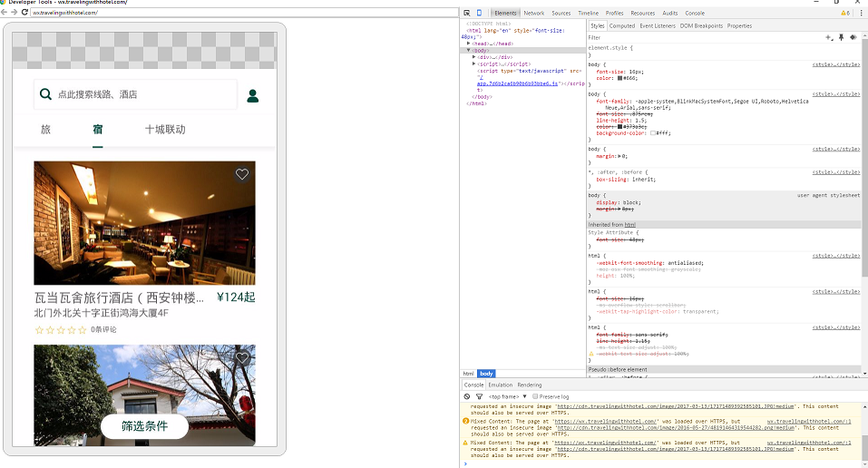Toggle element state pin icon in Styles
The image size is (868, 468).
click(841, 37)
